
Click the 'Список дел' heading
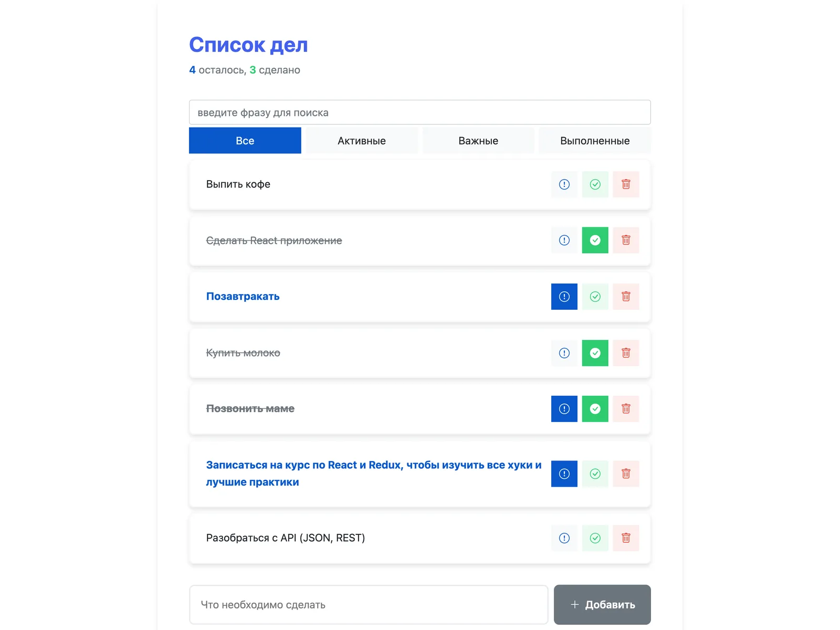pos(248,45)
